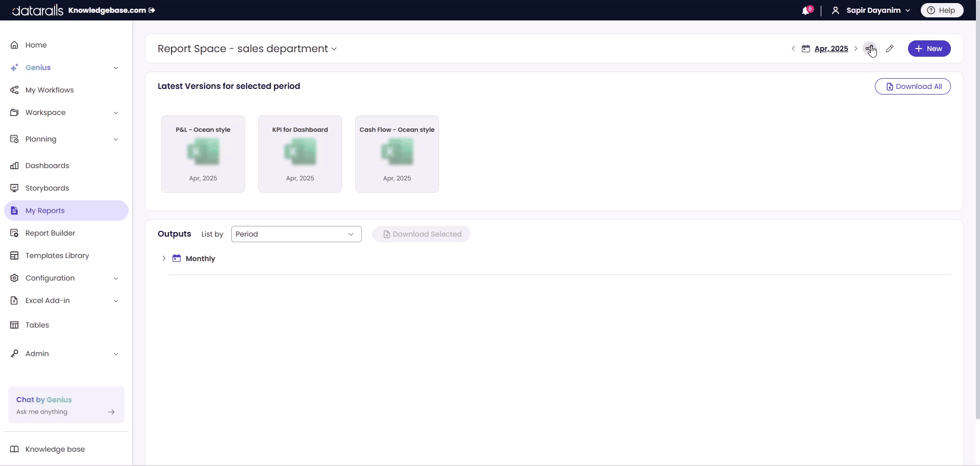Expand the Monthly outputs row
The height and width of the screenshot is (466, 980).
[x=164, y=259]
